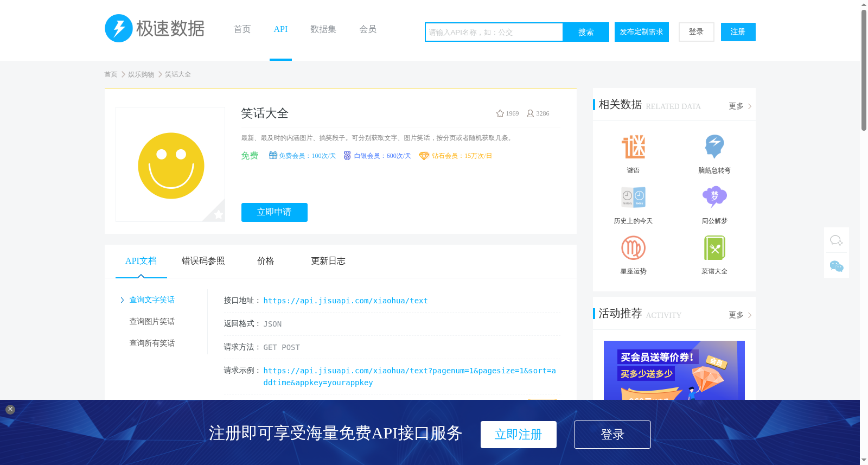868x465 pixels.
Task: Click 立即注册 in the bottom banner
Action: pos(519,435)
